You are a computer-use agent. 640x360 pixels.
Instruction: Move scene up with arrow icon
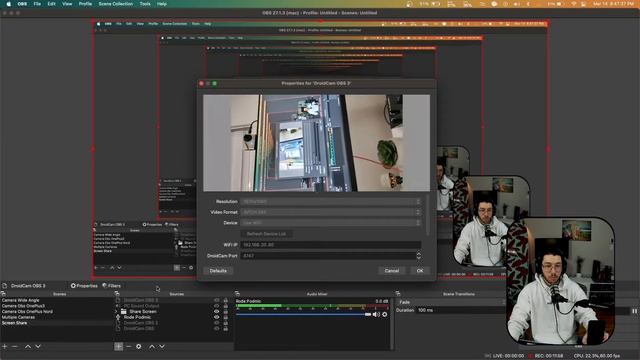click(x=28, y=347)
